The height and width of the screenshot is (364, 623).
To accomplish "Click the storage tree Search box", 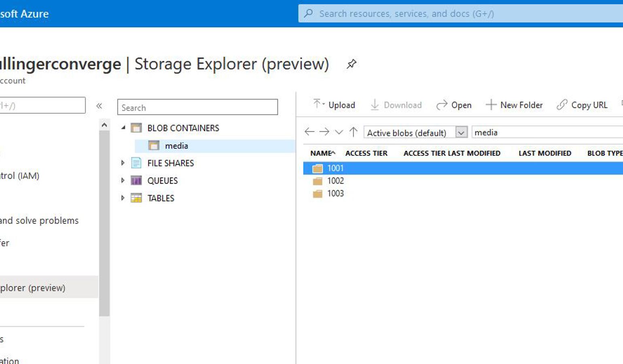I will pyautogui.click(x=197, y=108).
